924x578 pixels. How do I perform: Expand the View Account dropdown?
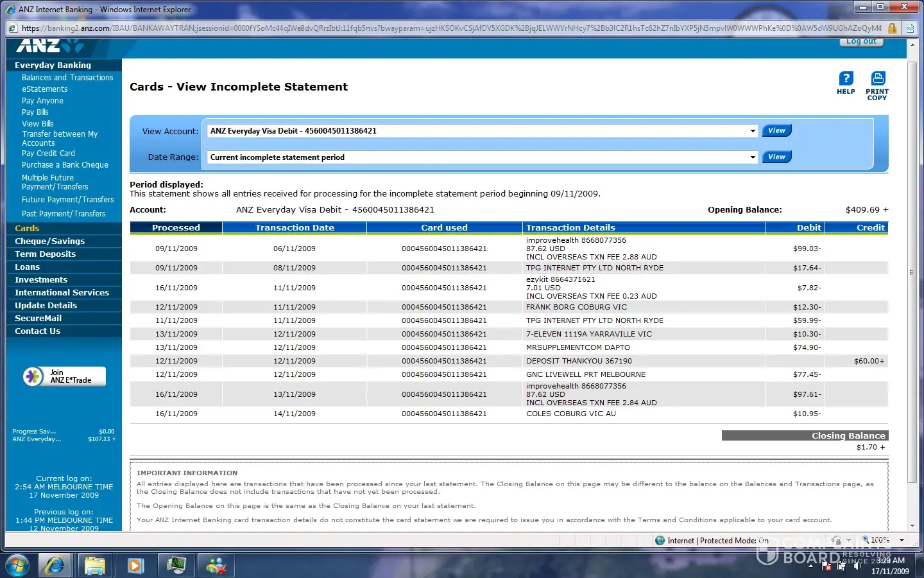tap(753, 131)
